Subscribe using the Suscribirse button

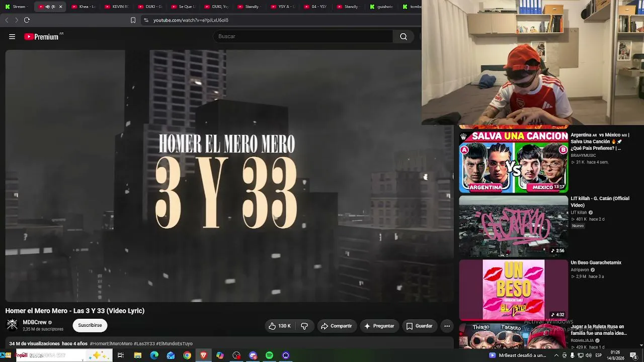(x=90, y=325)
